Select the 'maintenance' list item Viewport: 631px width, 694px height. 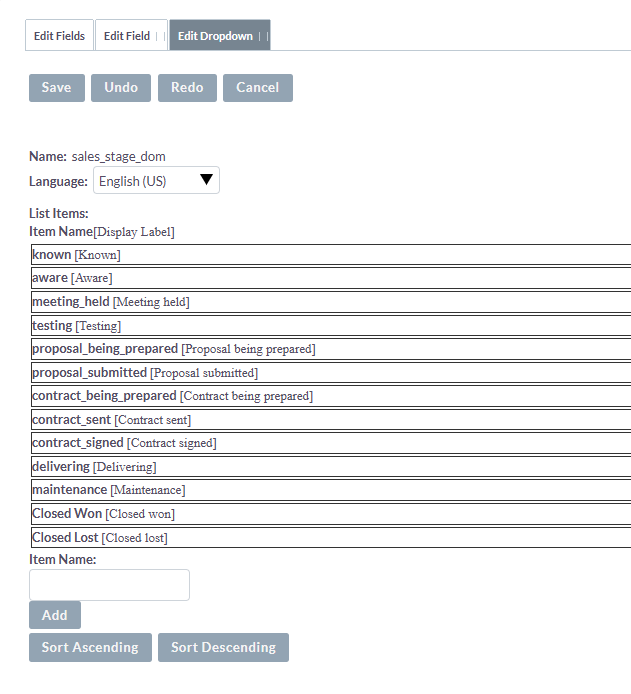108,490
